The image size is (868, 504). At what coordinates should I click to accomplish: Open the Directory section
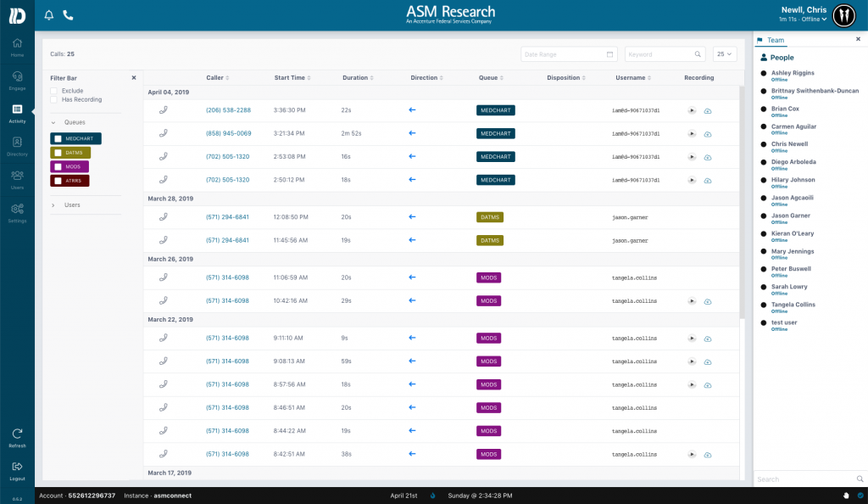17,147
